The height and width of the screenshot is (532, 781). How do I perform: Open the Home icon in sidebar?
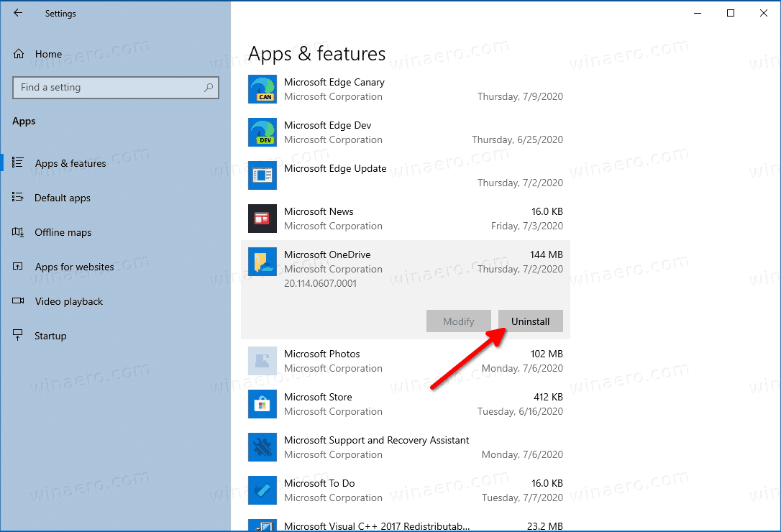click(x=19, y=54)
